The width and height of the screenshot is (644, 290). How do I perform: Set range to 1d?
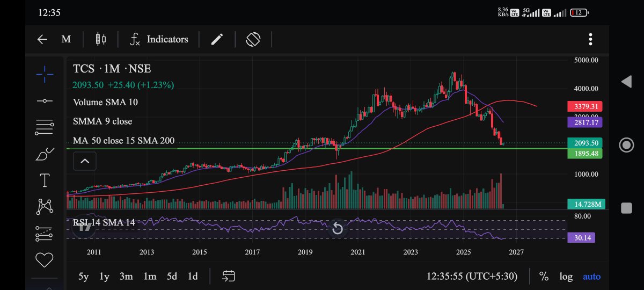(x=193, y=277)
